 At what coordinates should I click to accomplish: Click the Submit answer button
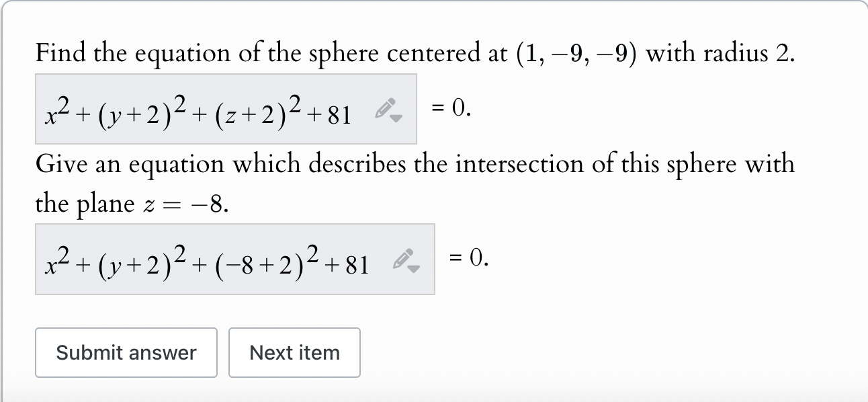coord(126,352)
